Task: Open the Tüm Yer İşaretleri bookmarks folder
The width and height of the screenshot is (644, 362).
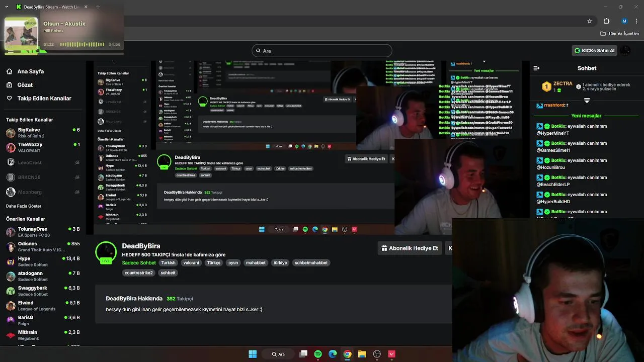Action: pyautogui.click(x=619, y=34)
